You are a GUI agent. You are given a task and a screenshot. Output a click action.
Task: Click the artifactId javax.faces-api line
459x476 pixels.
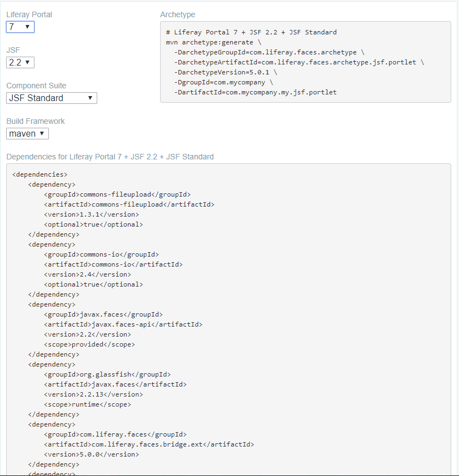point(123,325)
